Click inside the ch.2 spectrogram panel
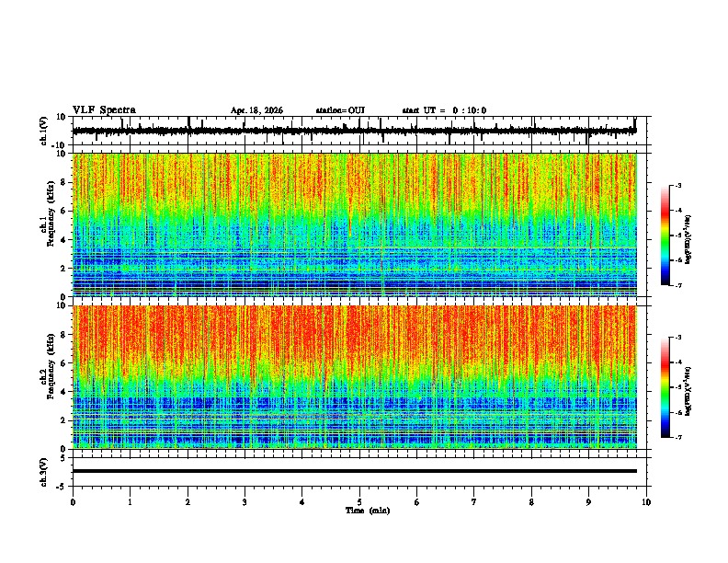Image resolution: width=728 pixels, height=563 pixels. (355, 377)
